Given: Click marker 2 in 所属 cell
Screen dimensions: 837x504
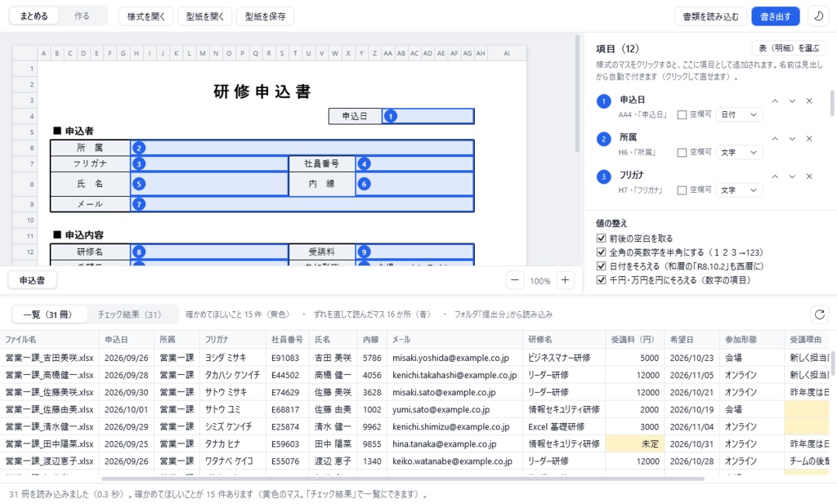Looking at the screenshot, I should (139, 148).
